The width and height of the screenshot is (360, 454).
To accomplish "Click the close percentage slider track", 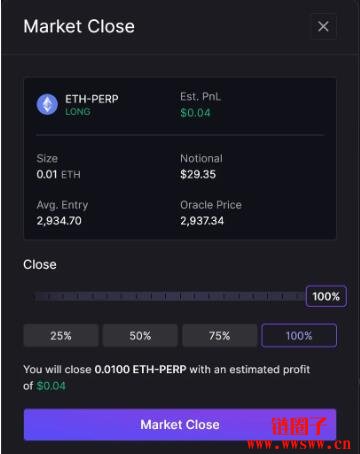I will coord(170,296).
